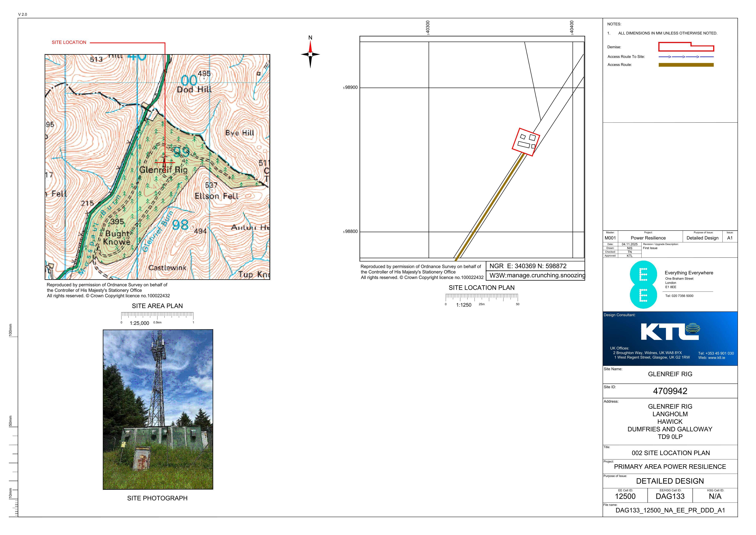Click the easting label 40300 above the plan

(x=428, y=28)
